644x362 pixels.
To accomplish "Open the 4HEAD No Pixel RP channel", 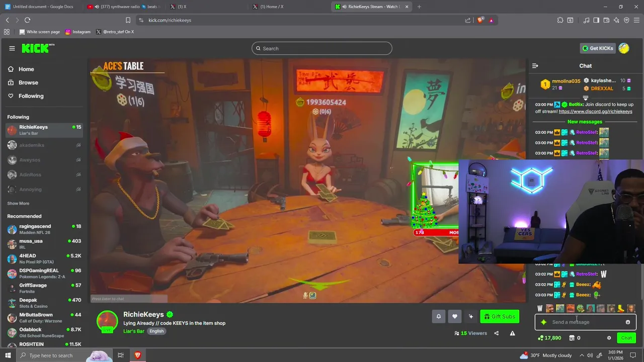I will pos(44,258).
